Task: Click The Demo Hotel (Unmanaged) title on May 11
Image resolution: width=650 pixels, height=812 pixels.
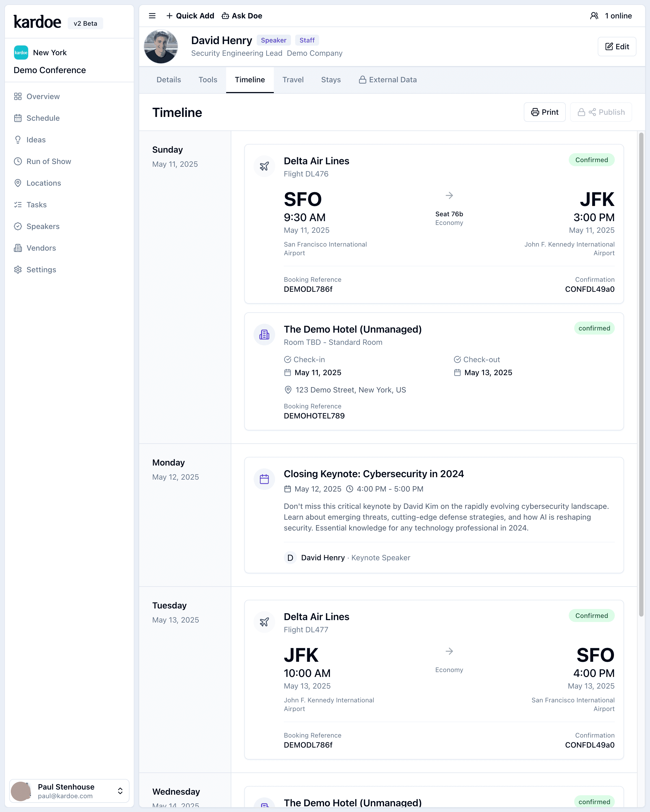Action: (353, 329)
